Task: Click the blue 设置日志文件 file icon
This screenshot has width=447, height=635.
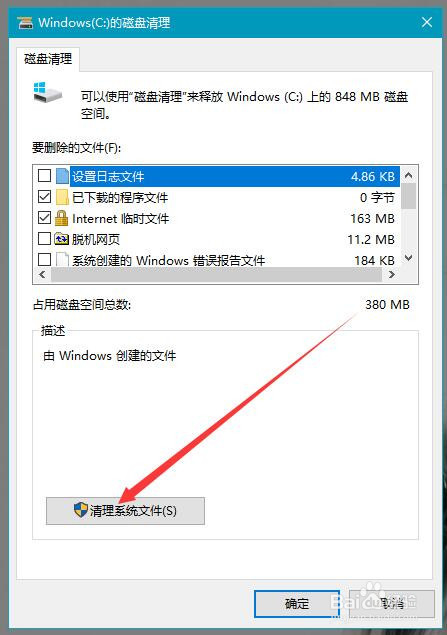Action: coord(62,176)
